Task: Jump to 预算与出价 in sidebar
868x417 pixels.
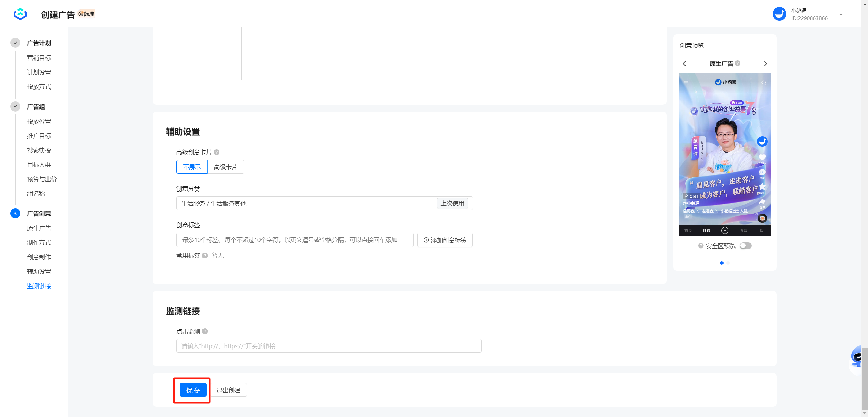Action: (x=42, y=179)
